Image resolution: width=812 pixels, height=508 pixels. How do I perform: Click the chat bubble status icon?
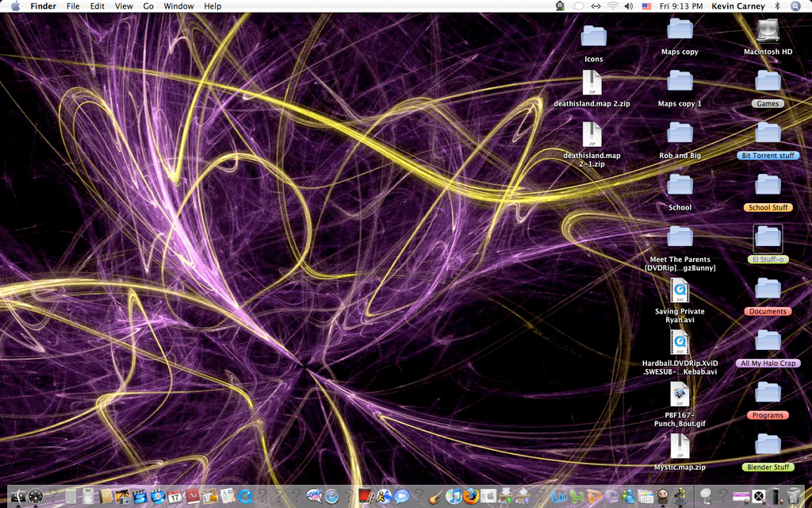(x=578, y=6)
